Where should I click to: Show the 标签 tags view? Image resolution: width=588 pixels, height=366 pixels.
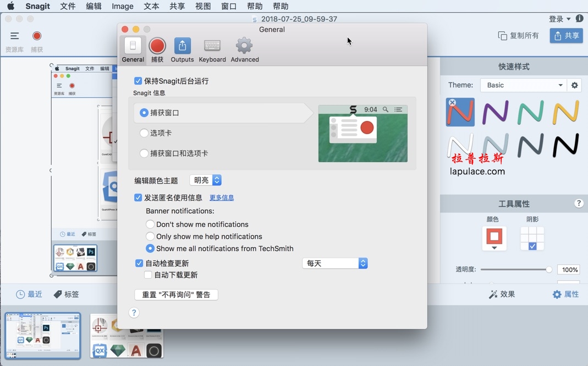click(x=67, y=295)
